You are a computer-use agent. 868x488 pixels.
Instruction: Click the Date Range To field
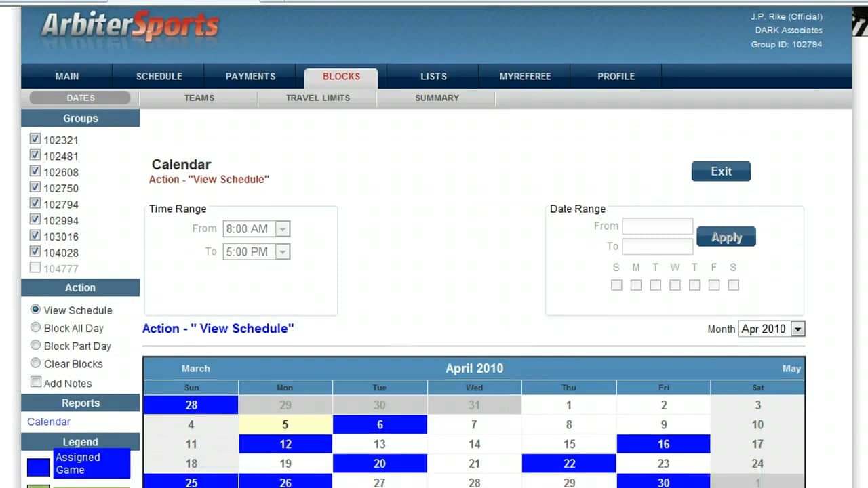point(658,246)
